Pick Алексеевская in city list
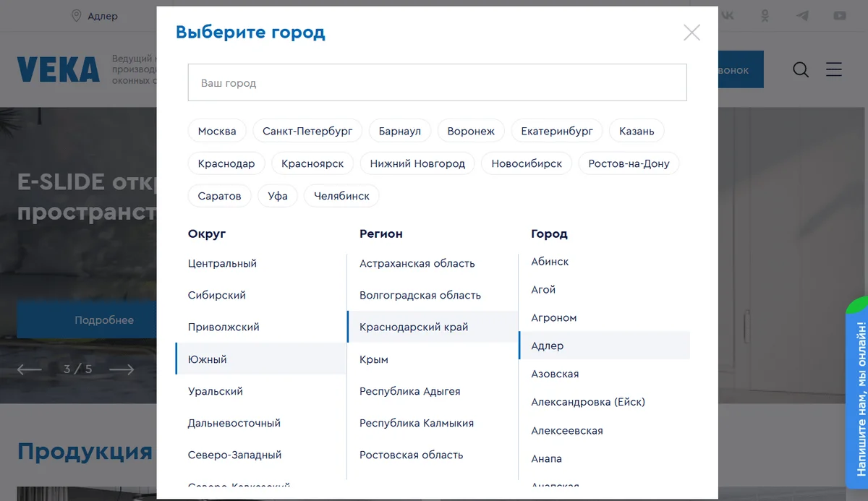The height and width of the screenshot is (501, 868). 604,430
